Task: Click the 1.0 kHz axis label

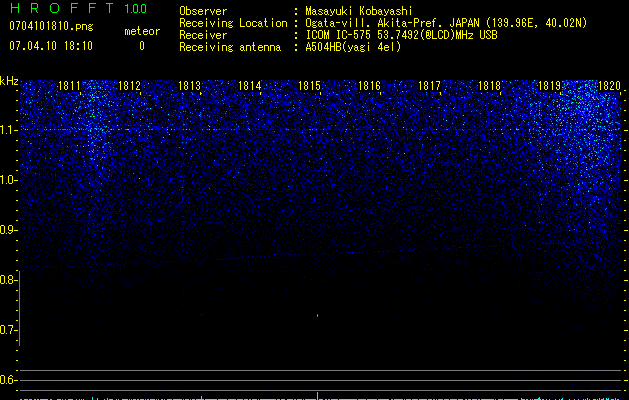Action: click(8, 180)
